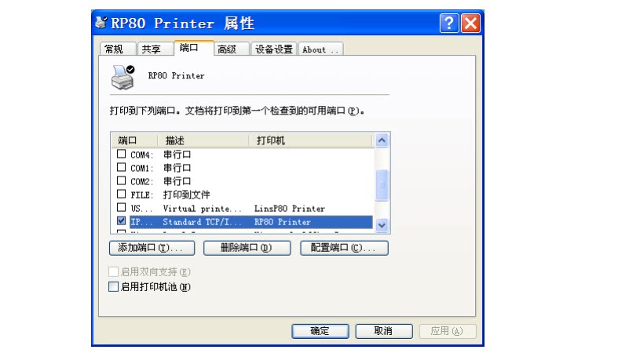618x364 pixels.
Task: Enable 启用打印机池 checkbox
Action: pyautogui.click(x=114, y=287)
